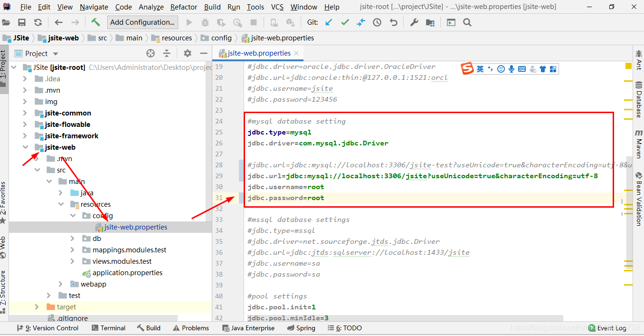Open the Maven side panel
The image size is (644, 336).
pyautogui.click(x=639, y=144)
